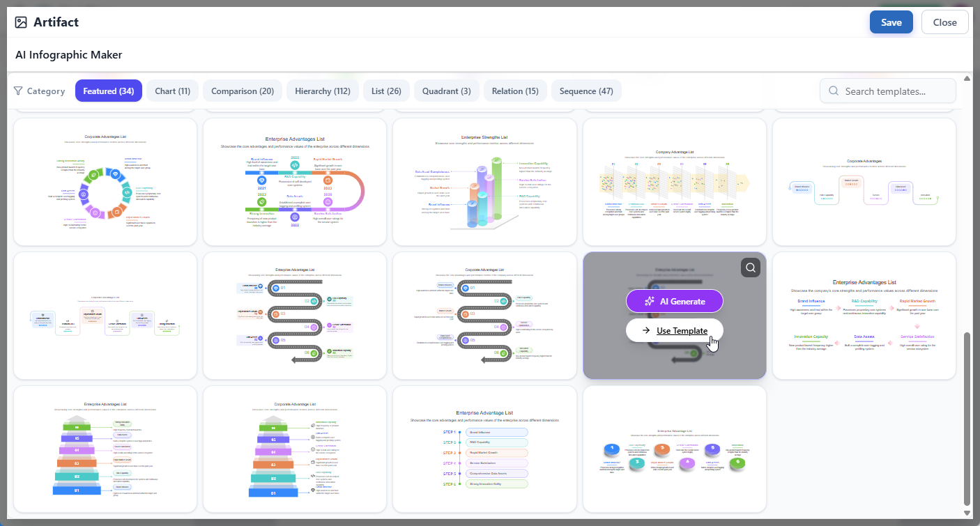
Task: Choose the Company Advantage List dotted panels template
Action: coord(674,182)
